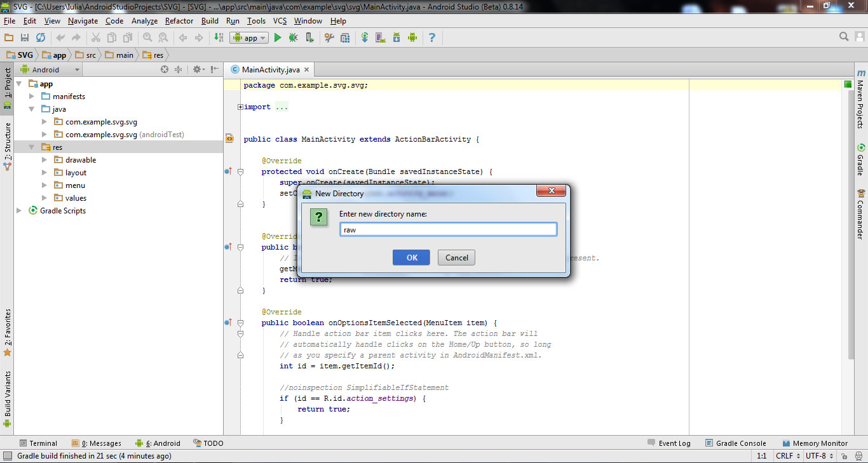The height and width of the screenshot is (463, 868).
Task: Open the Refactor menu
Action: point(179,21)
